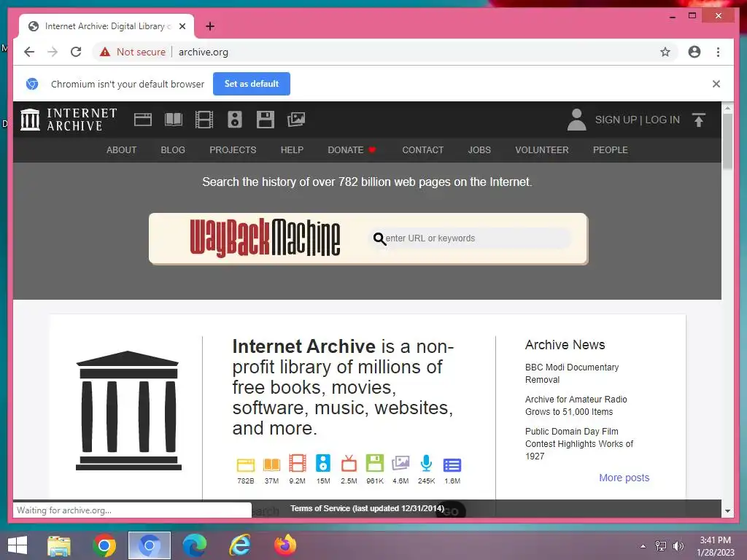Image resolution: width=747 pixels, height=560 pixels.
Task: Open the Texts book icon in header
Action: pos(174,120)
